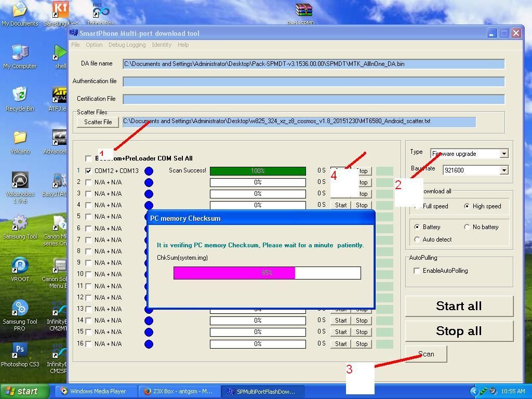
Task: Click the DA file name path field
Action: click(x=313, y=64)
